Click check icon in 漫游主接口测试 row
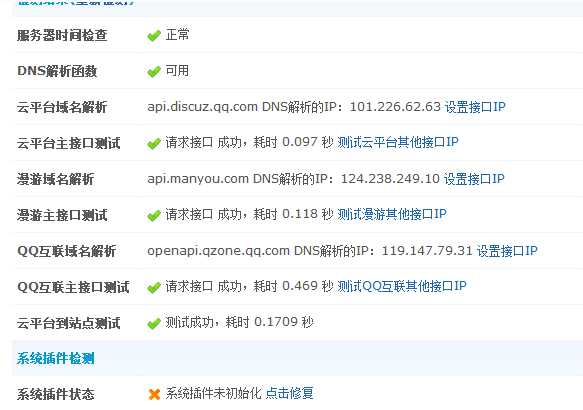 pos(154,215)
